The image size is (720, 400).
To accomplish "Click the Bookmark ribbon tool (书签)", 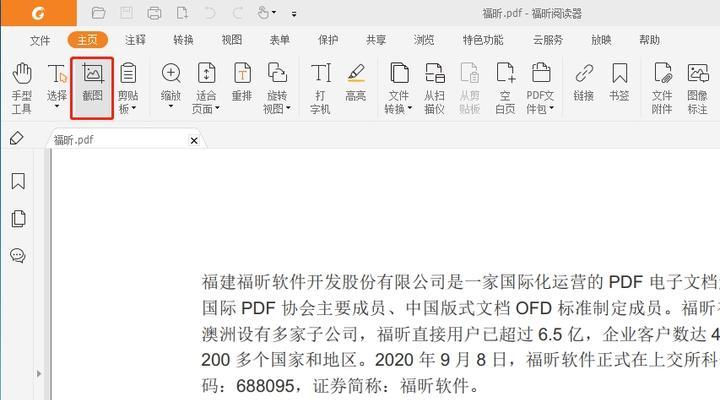I will [619, 83].
